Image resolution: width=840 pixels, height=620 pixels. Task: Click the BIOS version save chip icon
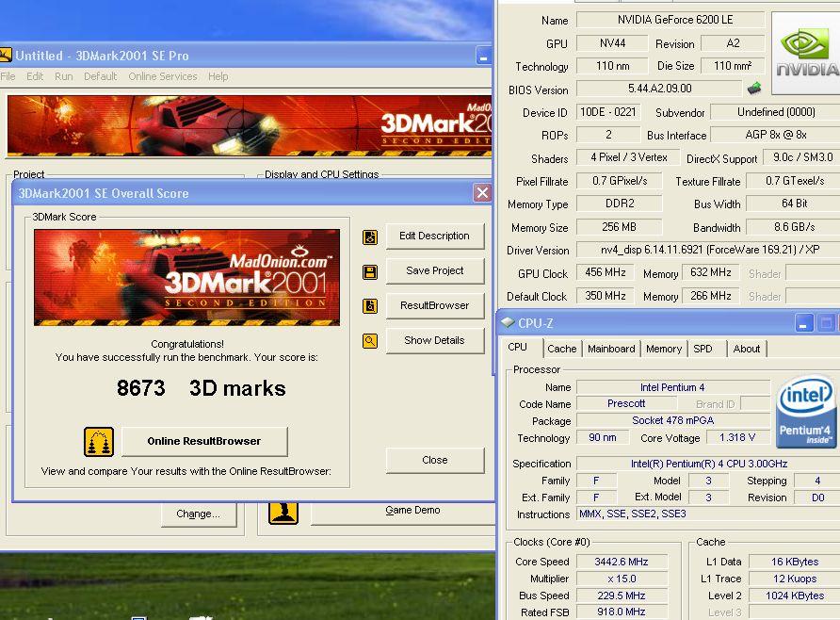pos(754,88)
